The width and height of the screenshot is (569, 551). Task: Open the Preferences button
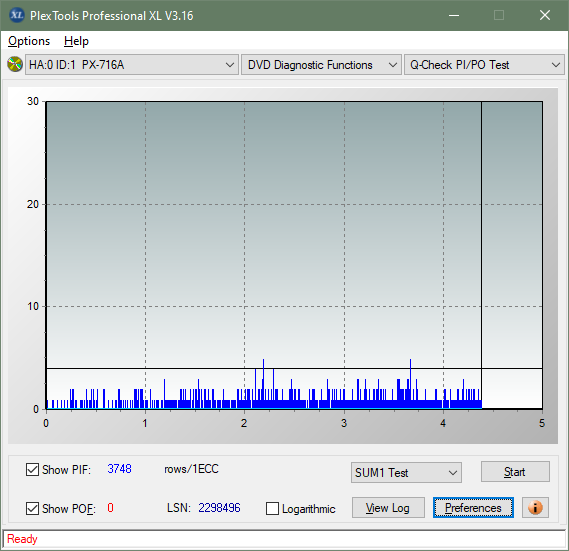point(473,507)
